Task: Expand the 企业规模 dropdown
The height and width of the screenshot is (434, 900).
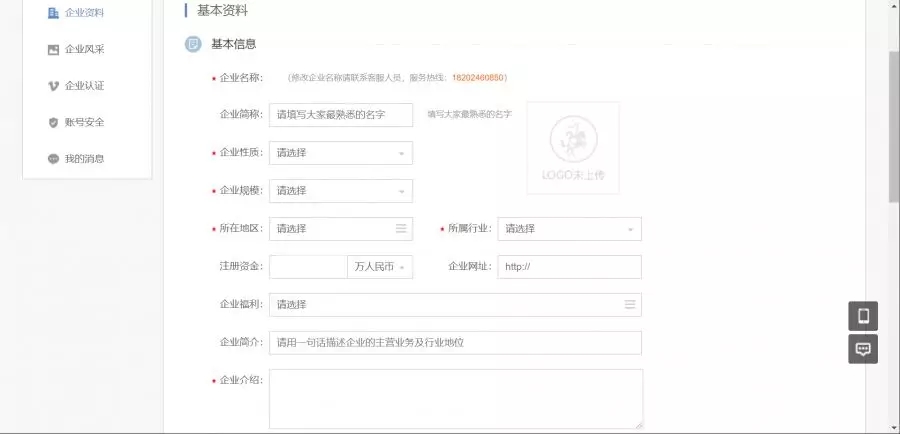Action: [340, 191]
